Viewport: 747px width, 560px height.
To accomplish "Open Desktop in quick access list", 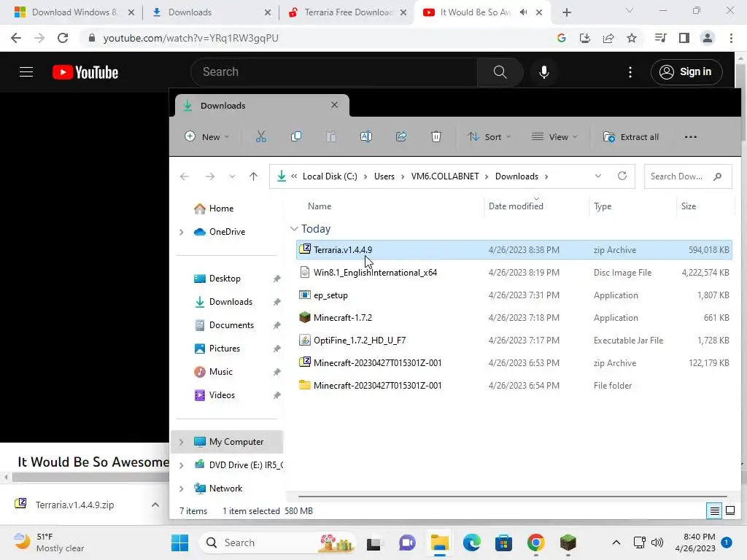I will click(x=225, y=279).
